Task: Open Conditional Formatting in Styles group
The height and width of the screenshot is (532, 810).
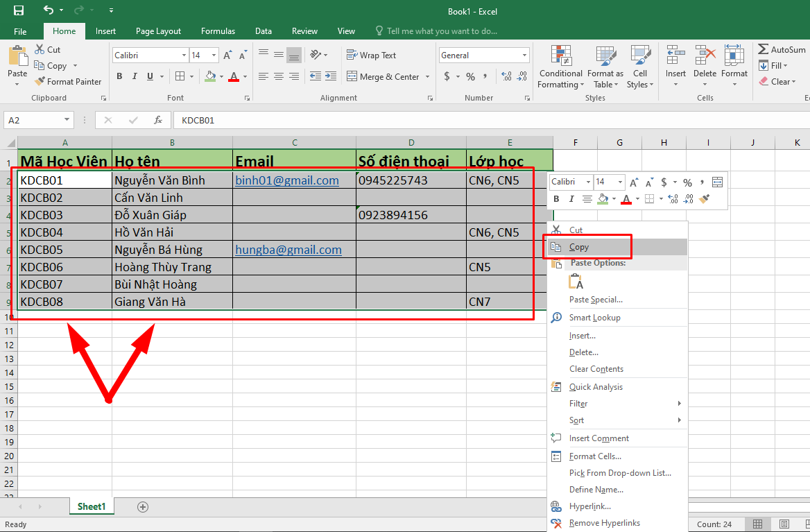Action: pos(560,67)
